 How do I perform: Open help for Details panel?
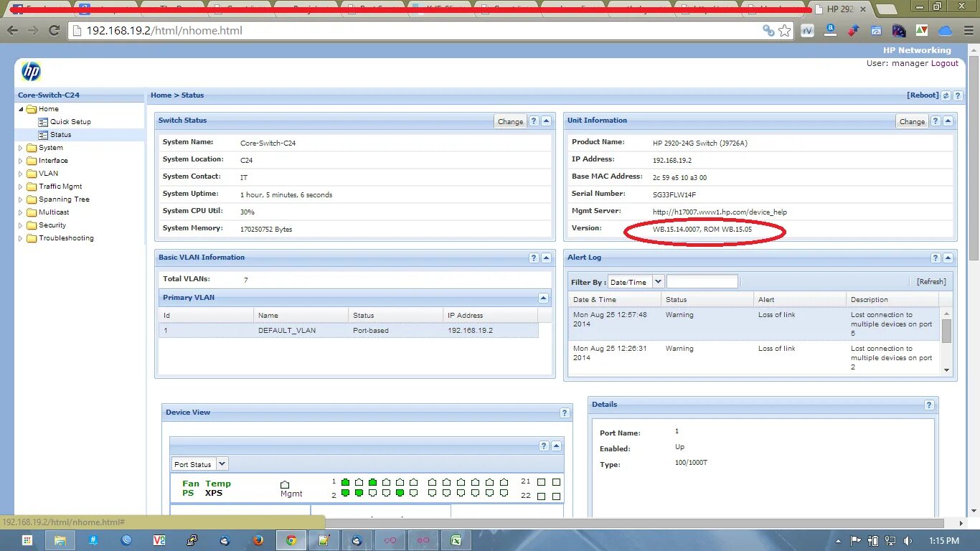929,405
